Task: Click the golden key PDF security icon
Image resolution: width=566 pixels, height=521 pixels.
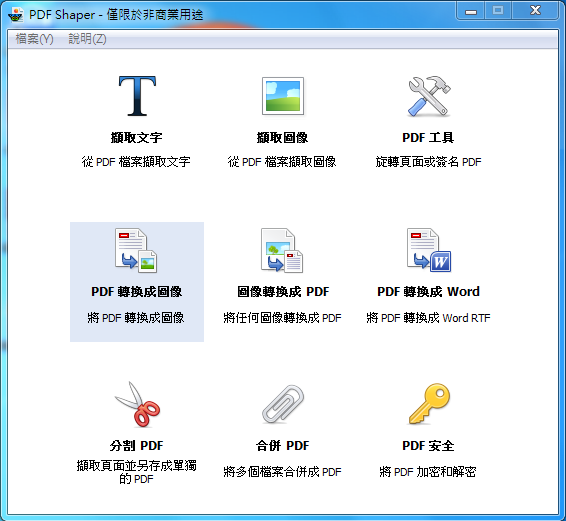Action: pyautogui.click(x=429, y=404)
